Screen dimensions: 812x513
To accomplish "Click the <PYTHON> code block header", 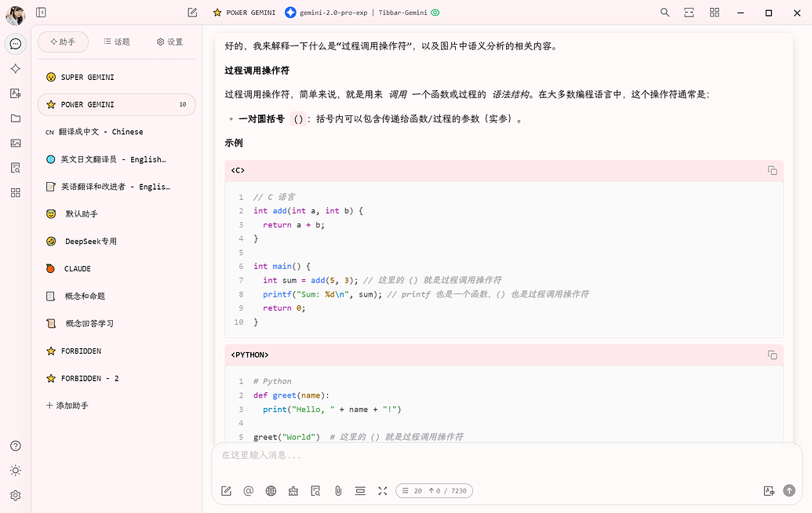I will click(x=504, y=355).
